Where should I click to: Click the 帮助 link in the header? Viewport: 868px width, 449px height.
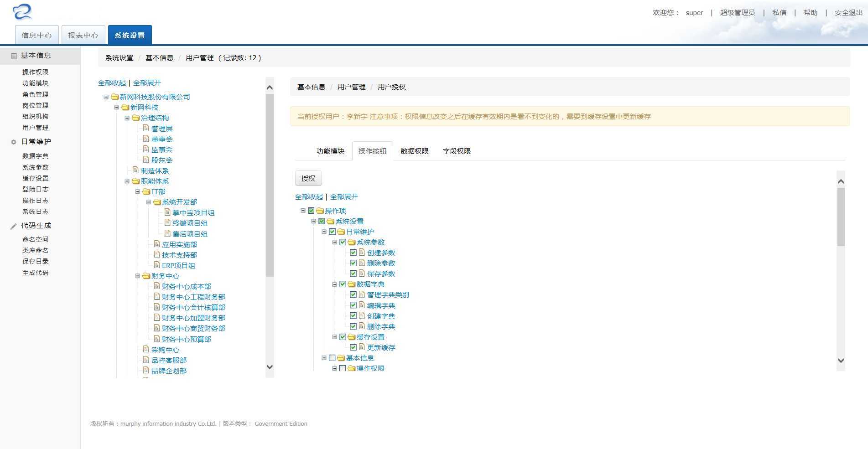[x=811, y=13]
